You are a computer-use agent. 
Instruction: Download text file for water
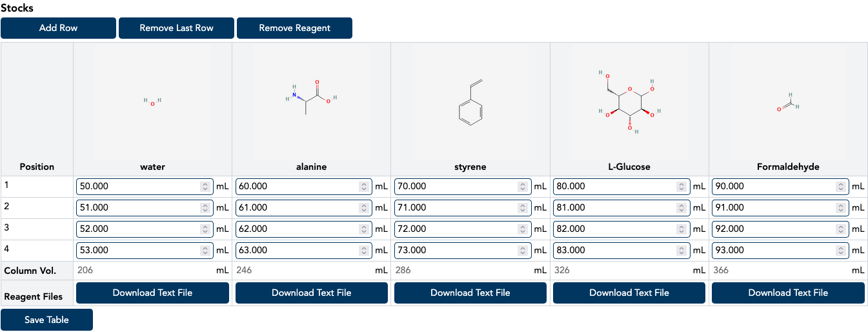[152, 293]
